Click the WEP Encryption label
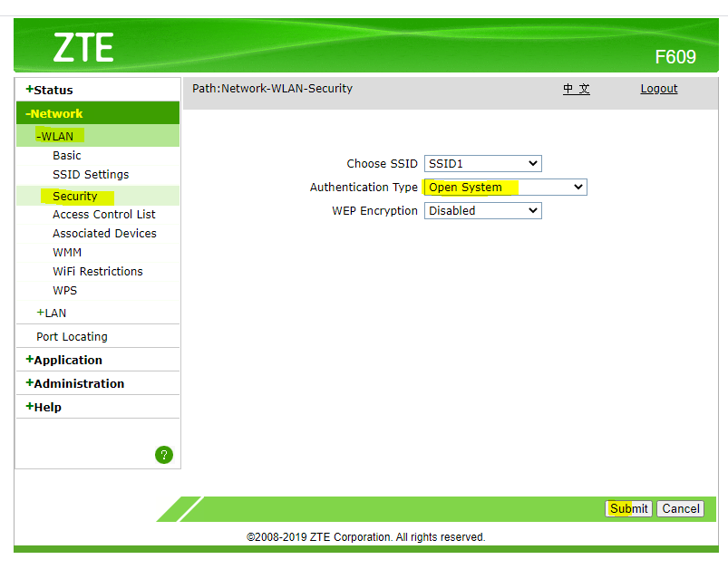Image resolution: width=728 pixels, height=569 pixels. pyautogui.click(x=374, y=211)
